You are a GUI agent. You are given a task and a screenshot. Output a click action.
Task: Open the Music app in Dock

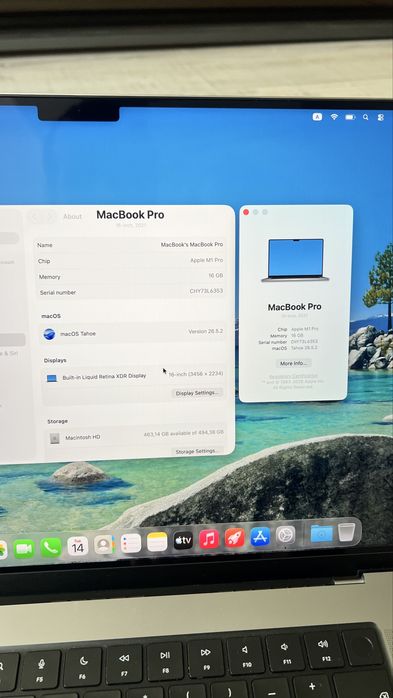(209, 539)
